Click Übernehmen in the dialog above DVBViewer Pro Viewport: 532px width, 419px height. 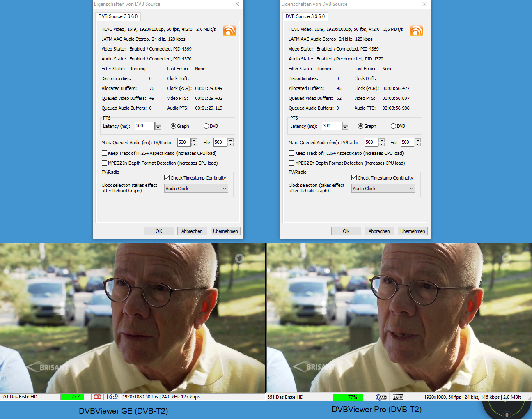click(x=413, y=231)
